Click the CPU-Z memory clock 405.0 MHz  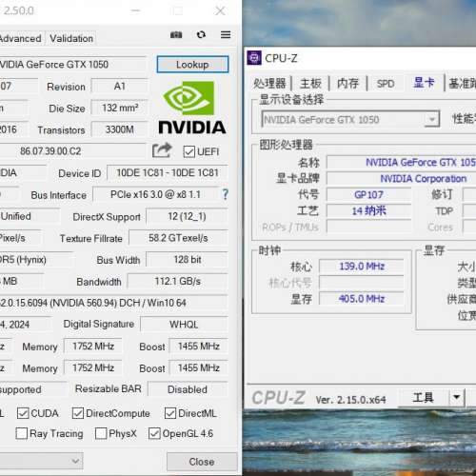(362, 299)
